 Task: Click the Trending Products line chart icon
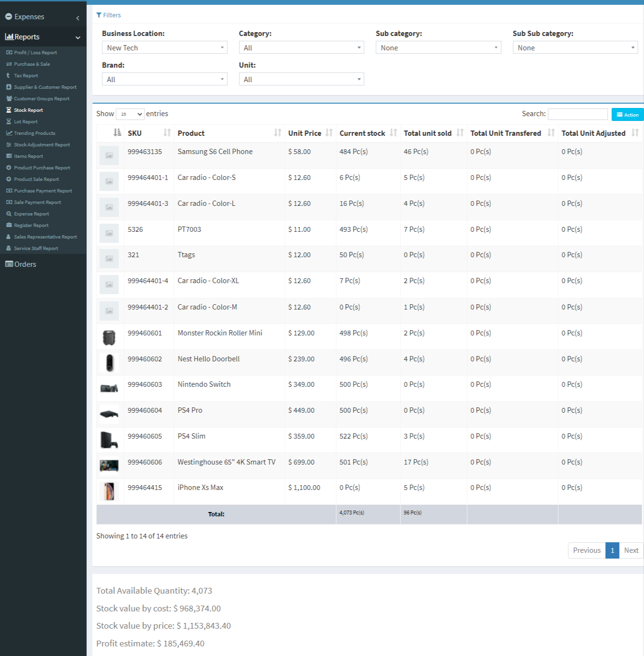tap(9, 133)
